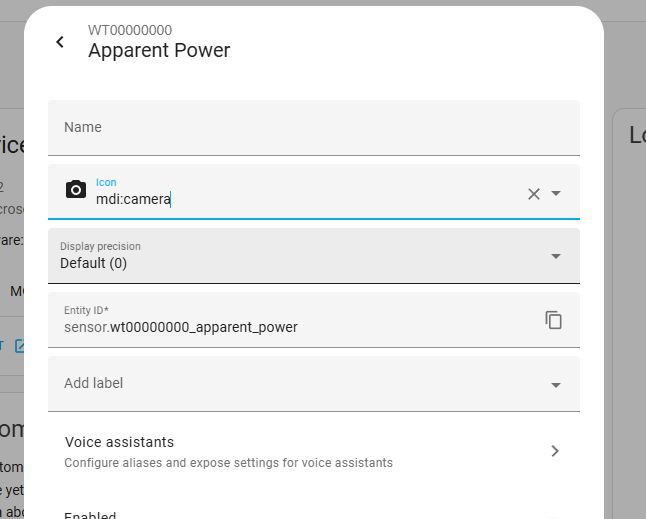
Task: Click the edit icon behind the dialog
Action: [x=20, y=346]
